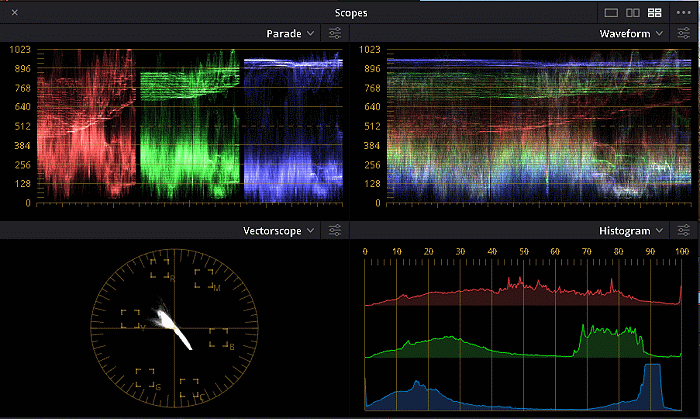
Task: Switch to two-up scope view layout
Action: [x=633, y=12]
